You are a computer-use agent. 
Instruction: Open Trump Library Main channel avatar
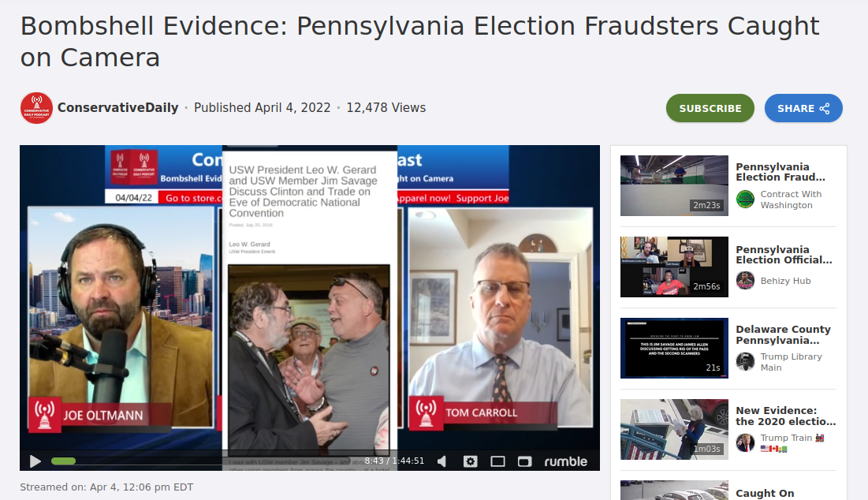point(745,362)
